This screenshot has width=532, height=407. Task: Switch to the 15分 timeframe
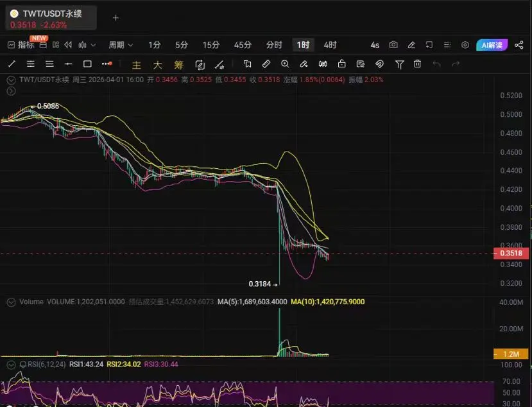(x=211, y=45)
